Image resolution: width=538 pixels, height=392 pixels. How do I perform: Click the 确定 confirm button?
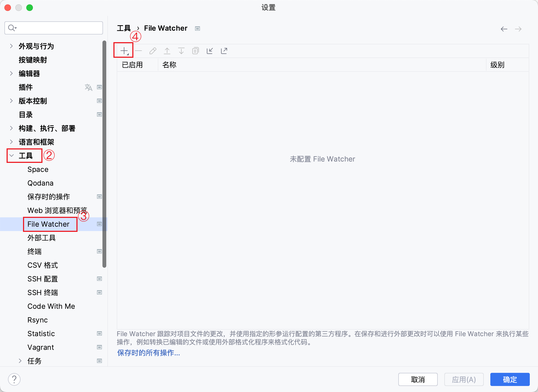click(510, 379)
